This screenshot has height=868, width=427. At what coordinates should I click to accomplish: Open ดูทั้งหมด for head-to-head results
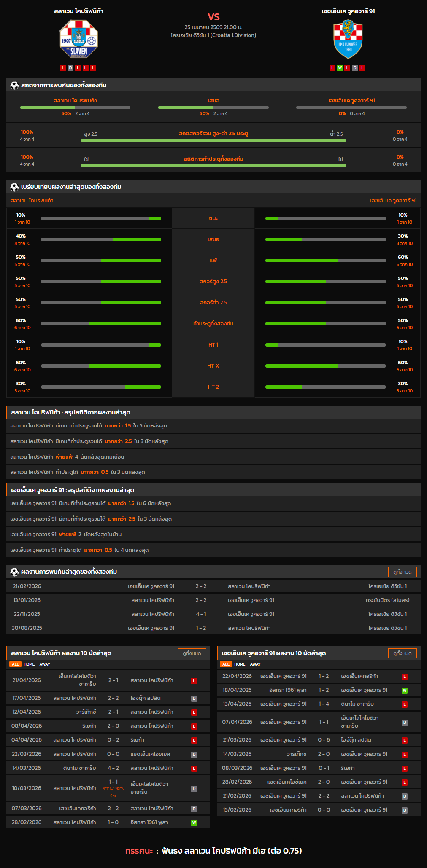[x=402, y=572]
